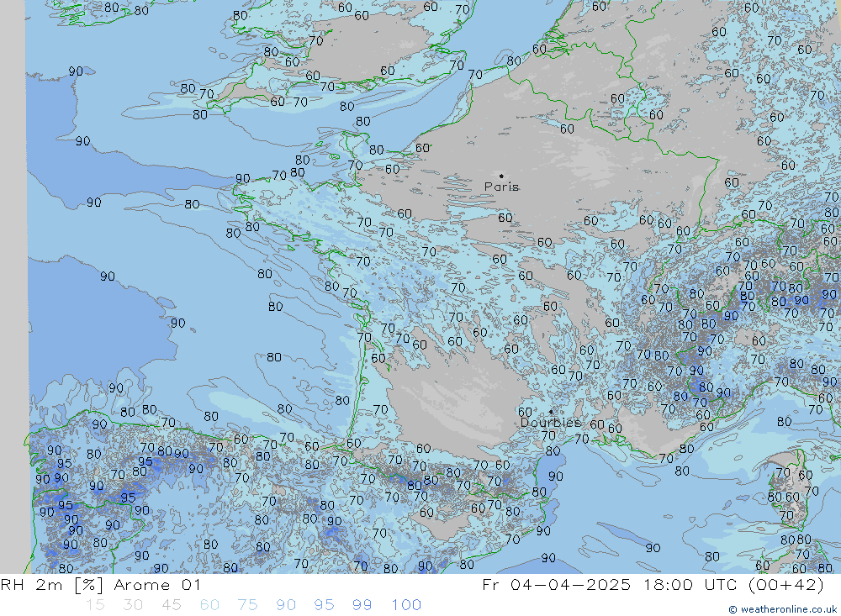Click the legend value 15

pos(95,605)
